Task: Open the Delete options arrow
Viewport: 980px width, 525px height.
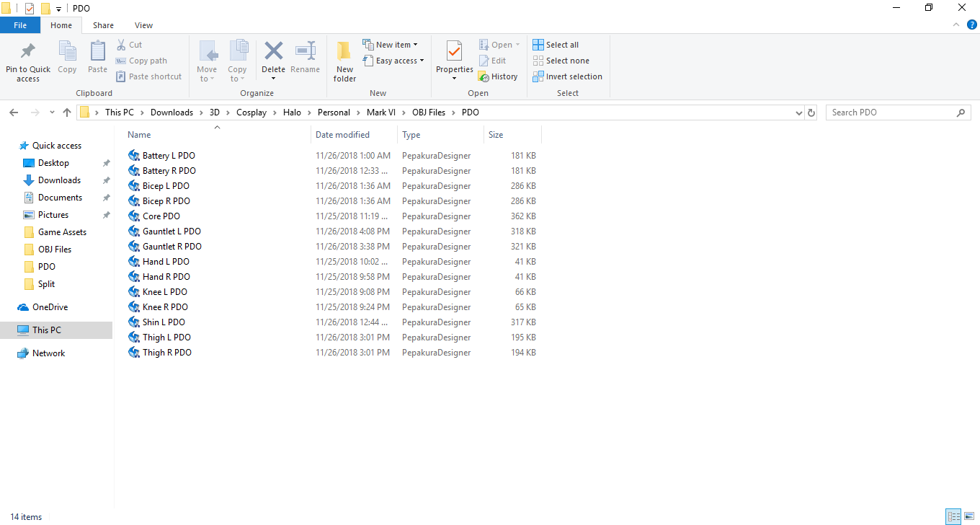Action: [273, 79]
